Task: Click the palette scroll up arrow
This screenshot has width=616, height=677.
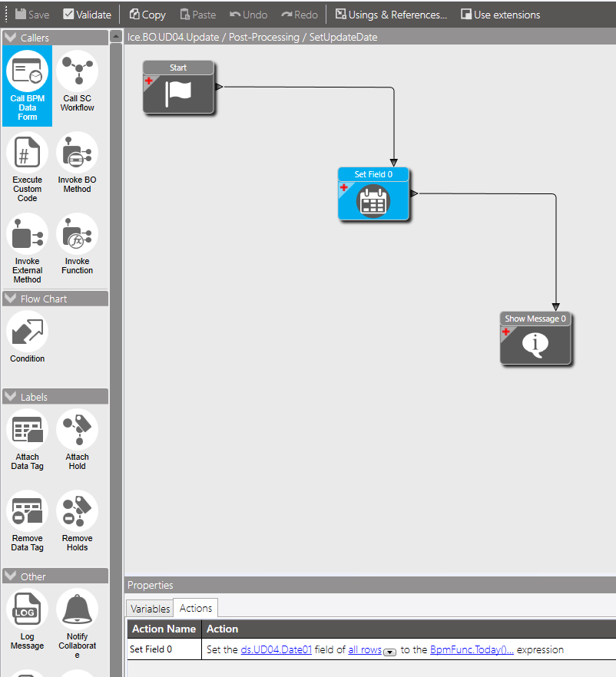Action: pos(116,37)
